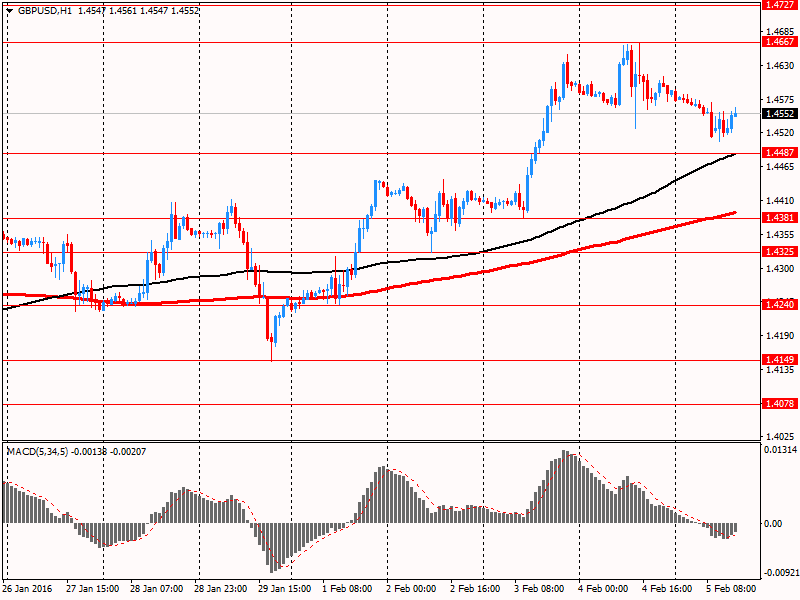This screenshot has height=600, width=800.
Task: Click the 1.4381 price level label
Action: (x=778, y=218)
